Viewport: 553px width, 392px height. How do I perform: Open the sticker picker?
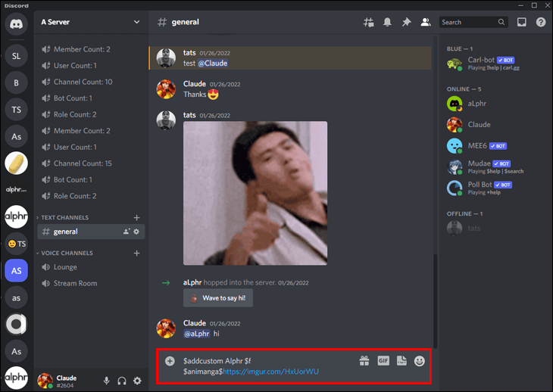tap(401, 361)
